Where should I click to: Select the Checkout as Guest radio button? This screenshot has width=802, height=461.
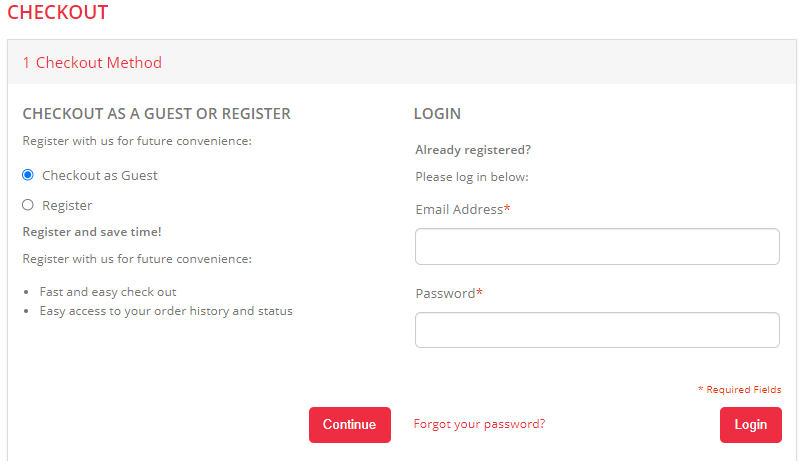(28, 175)
